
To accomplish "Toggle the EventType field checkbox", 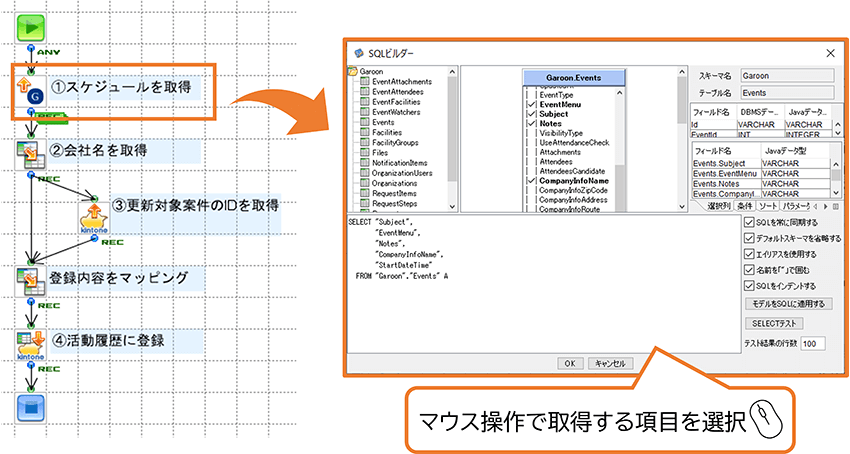I will 531,95.
